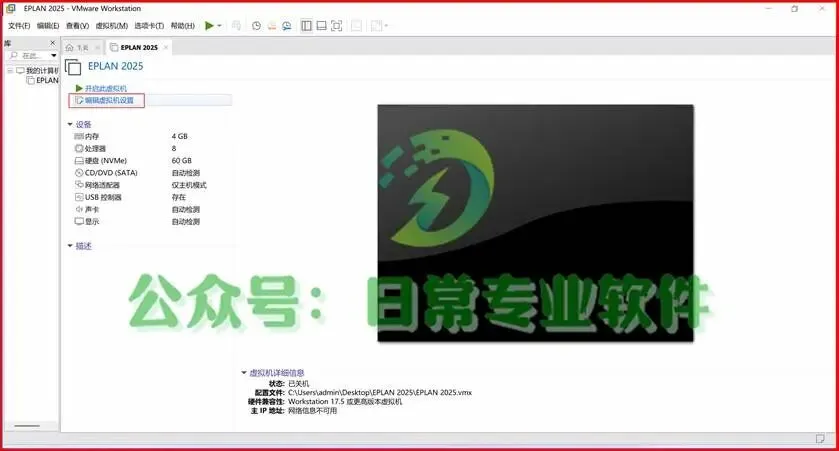The height and width of the screenshot is (451, 839).
Task: Collapse the 设备 section
Action: [x=70, y=124]
